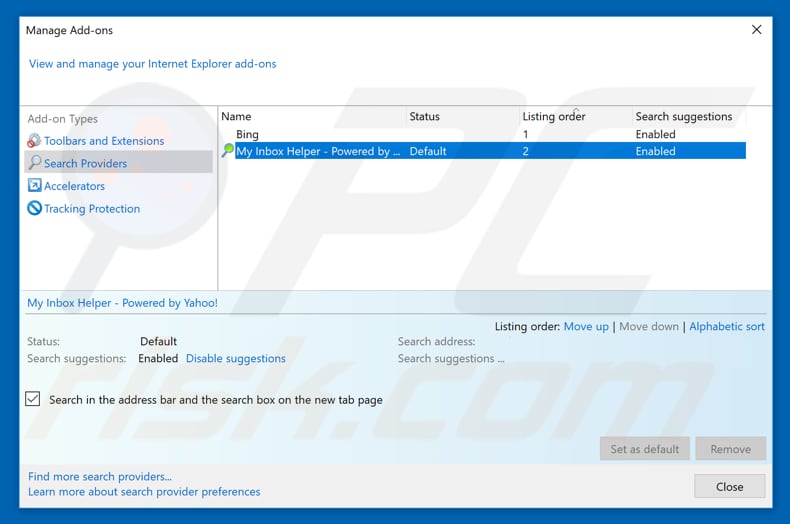The height and width of the screenshot is (524, 790).
Task: Sort by Search suggestions column header
Action: pyautogui.click(x=689, y=116)
